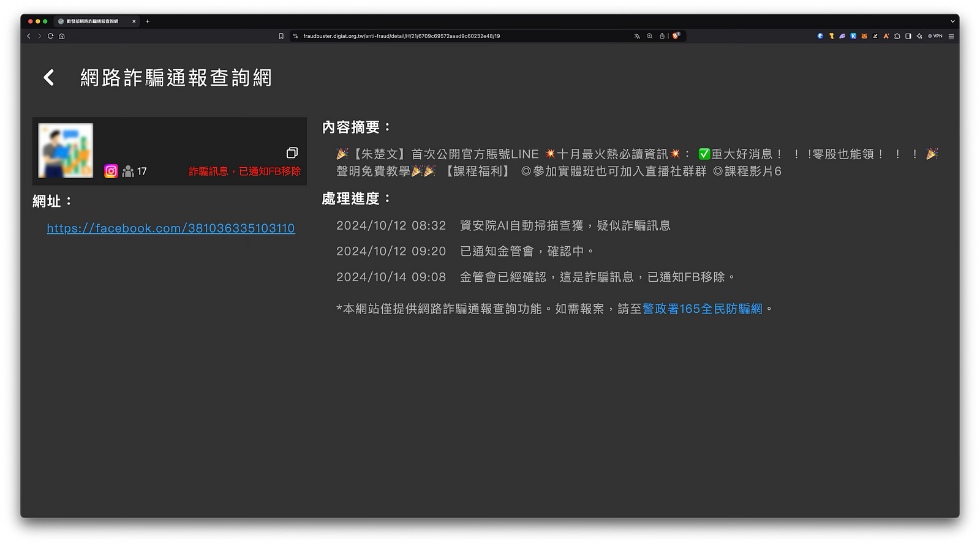Click the people group icon beside 17

pos(128,171)
